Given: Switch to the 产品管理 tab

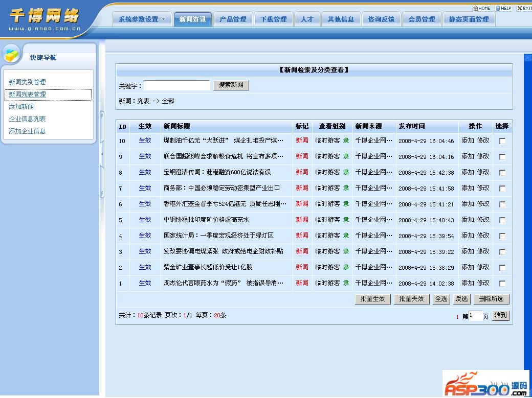Looking at the screenshot, I should pos(233,19).
